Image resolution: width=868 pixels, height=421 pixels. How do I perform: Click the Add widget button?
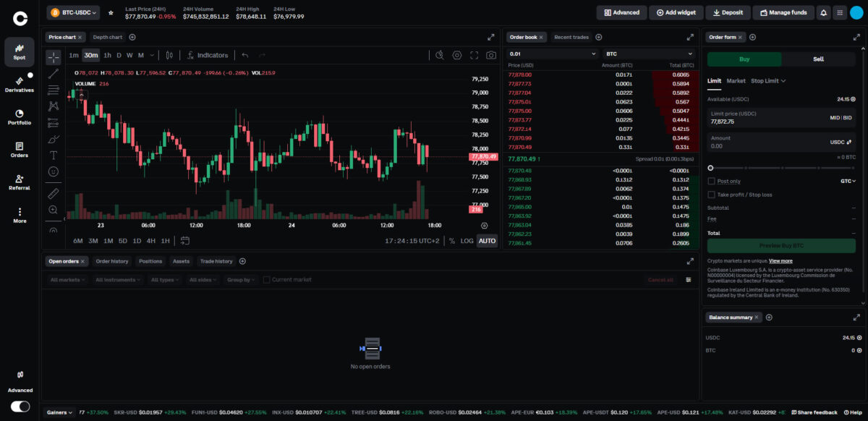[x=676, y=12]
